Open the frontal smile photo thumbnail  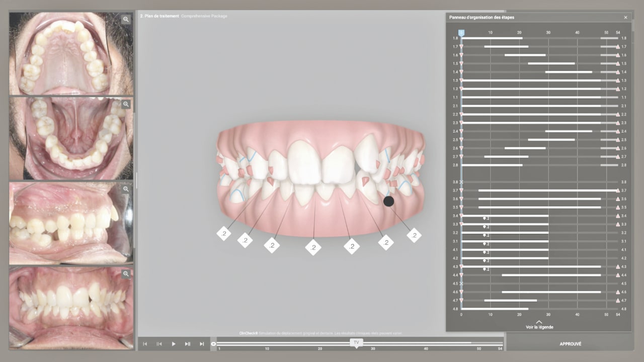point(70,307)
